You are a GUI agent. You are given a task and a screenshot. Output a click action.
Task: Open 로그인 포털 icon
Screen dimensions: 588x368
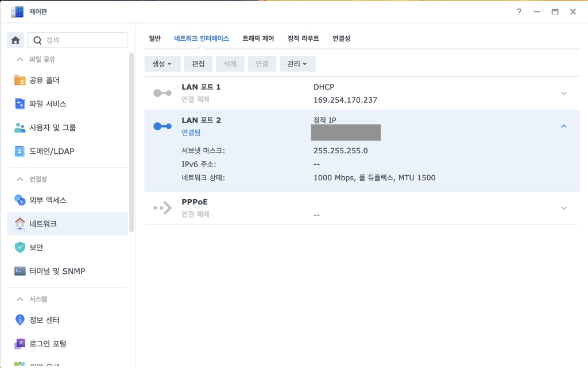pyautogui.click(x=20, y=344)
